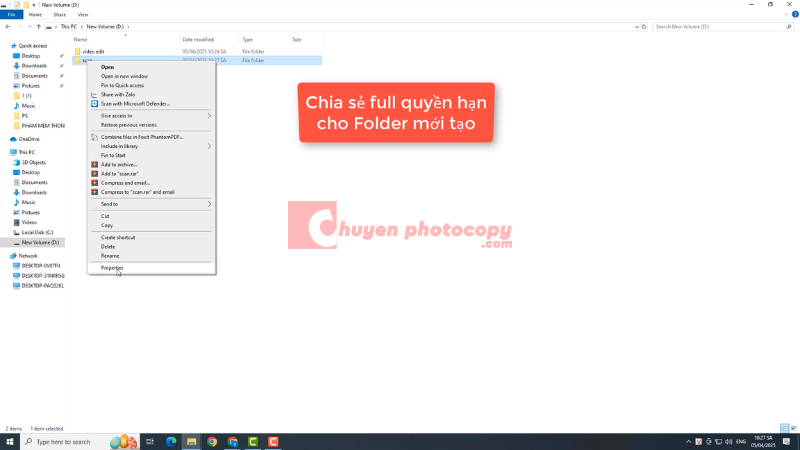The height and width of the screenshot is (450, 800).
Task: Sort by the Size column header
Action: point(306,39)
